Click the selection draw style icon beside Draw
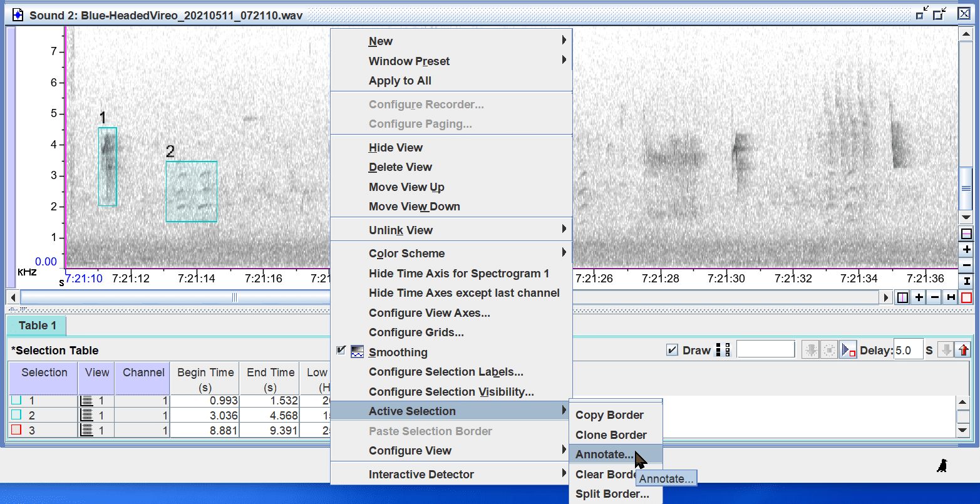This screenshot has width=980, height=504. coord(723,350)
